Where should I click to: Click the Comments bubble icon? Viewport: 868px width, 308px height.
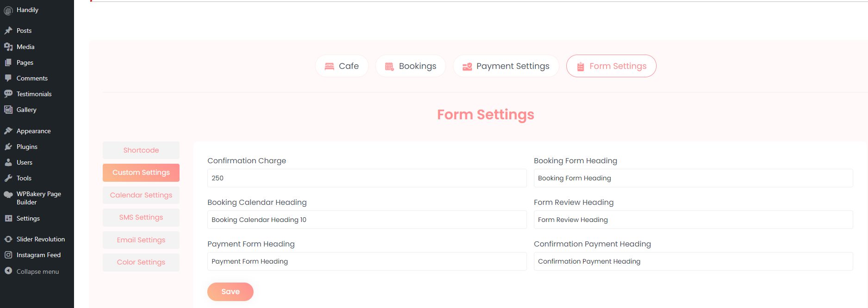coord(8,78)
